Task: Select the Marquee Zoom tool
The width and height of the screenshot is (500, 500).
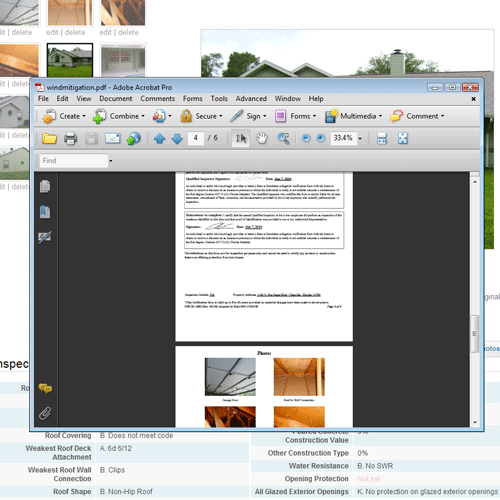Action: tap(283, 138)
